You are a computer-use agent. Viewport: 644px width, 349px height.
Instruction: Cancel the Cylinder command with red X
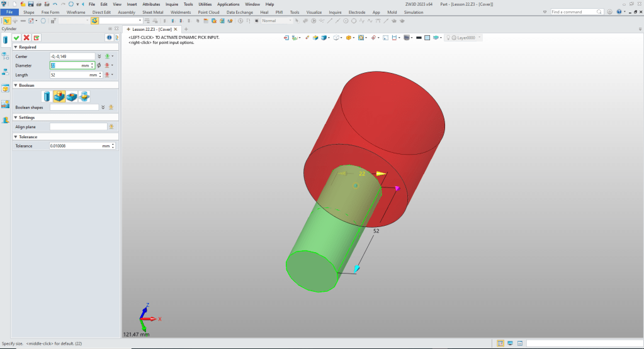26,38
